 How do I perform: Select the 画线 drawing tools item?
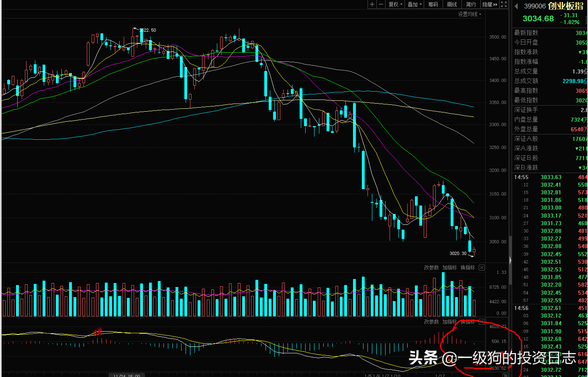pos(452,4)
